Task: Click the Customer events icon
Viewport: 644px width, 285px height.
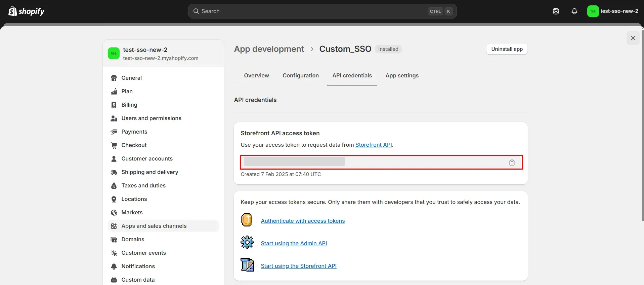Action: pos(114,253)
